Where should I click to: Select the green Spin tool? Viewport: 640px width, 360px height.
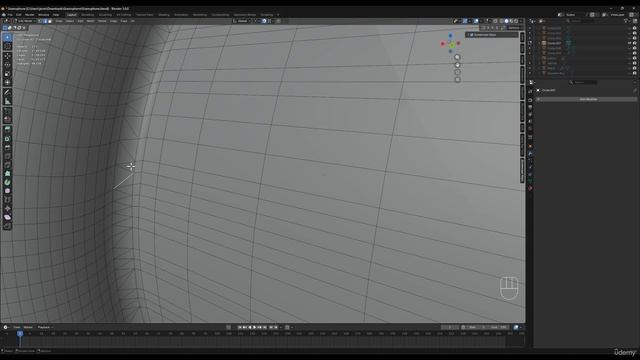(x=7, y=182)
